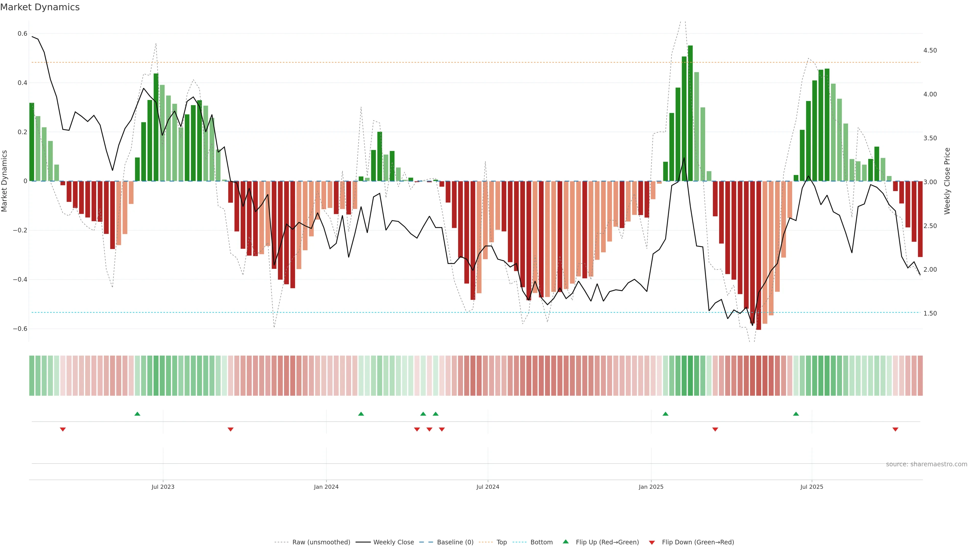980x551 pixels.
Task: Click the red flip-down marker after Jul 2023
Action: click(230, 429)
